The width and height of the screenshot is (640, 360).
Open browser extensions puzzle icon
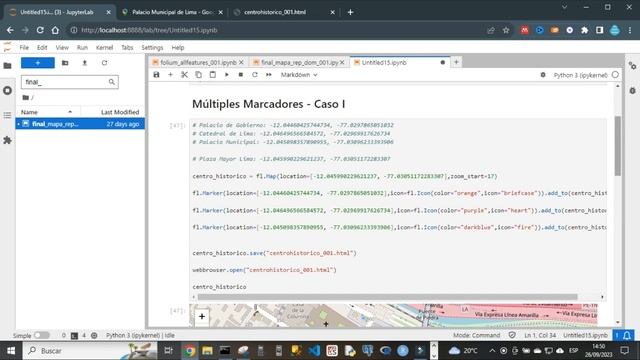[x=584, y=30]
